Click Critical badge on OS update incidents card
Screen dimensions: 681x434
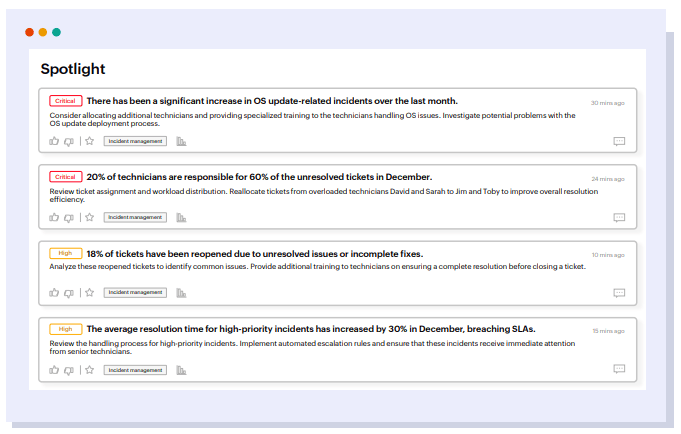click(66, 101)
